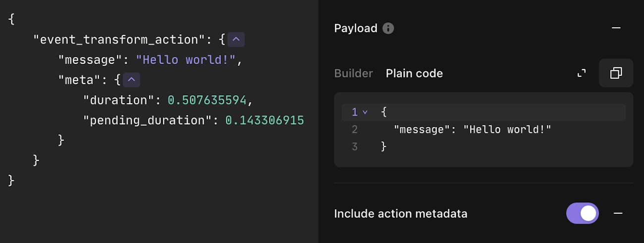Click minus icon beside Include action metadata
This screenshot has width=644, height=243.
pos(618,213)
